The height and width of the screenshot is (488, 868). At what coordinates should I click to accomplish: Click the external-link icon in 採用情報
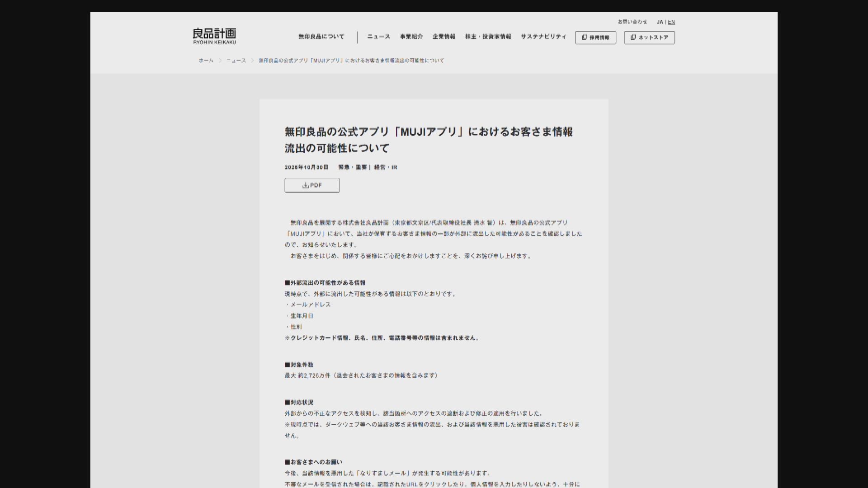585,38
